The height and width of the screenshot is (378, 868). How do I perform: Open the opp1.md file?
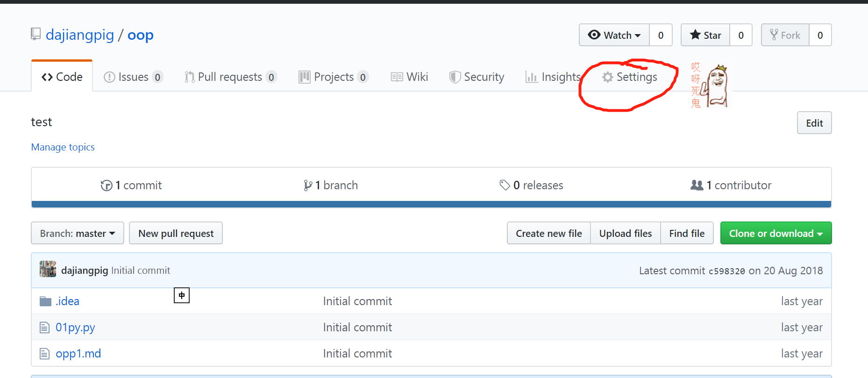(x=78, y=354)
